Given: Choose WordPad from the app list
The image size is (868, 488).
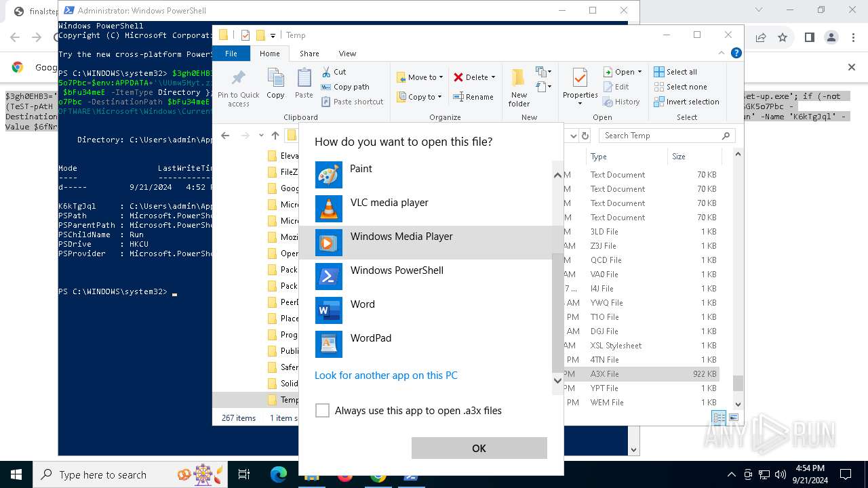Looking at the screenshot, I should (426, 344).
